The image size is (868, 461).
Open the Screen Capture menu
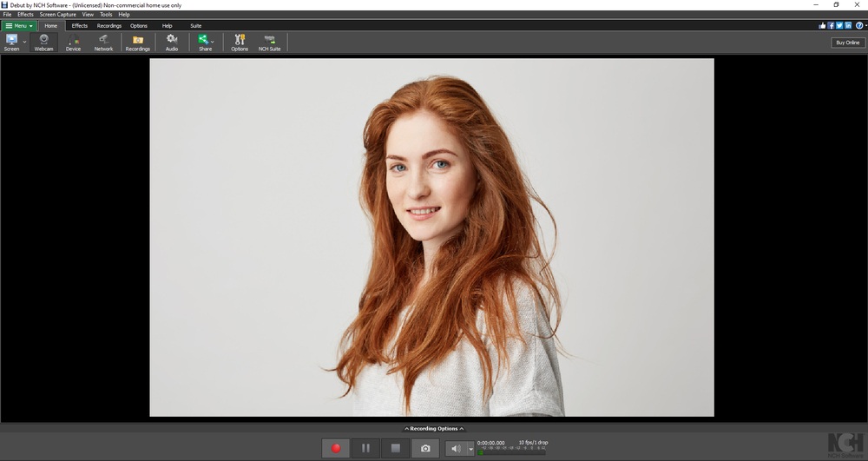57,15
